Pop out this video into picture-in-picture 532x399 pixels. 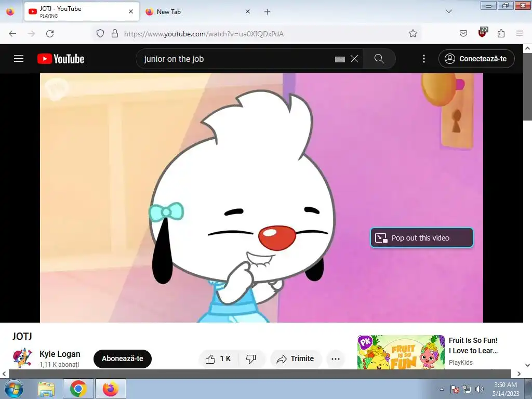(x=422, y=238)
